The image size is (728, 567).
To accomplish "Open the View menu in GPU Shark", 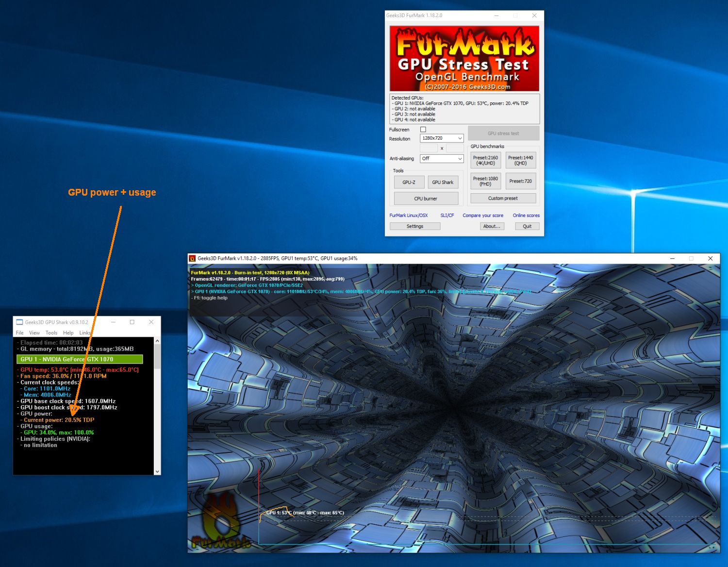I will 34,333.
